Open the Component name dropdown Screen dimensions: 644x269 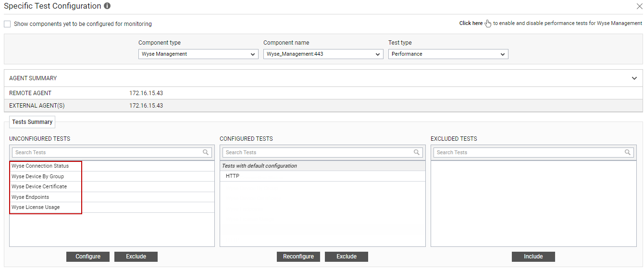point(323,54)
